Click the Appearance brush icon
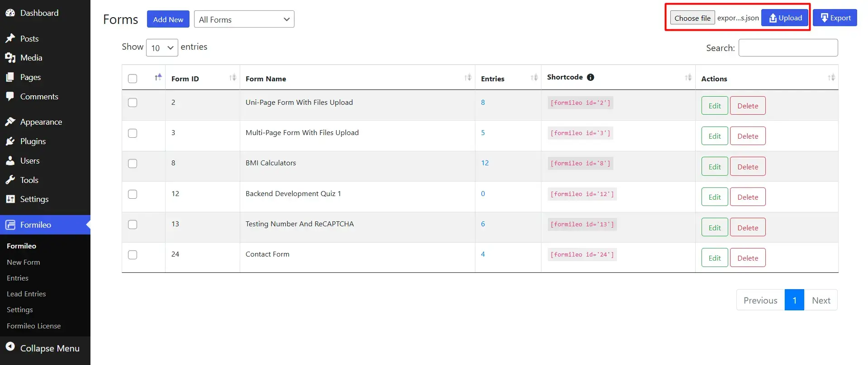This screenshot has height=365, width=868. tap(10, 122)
